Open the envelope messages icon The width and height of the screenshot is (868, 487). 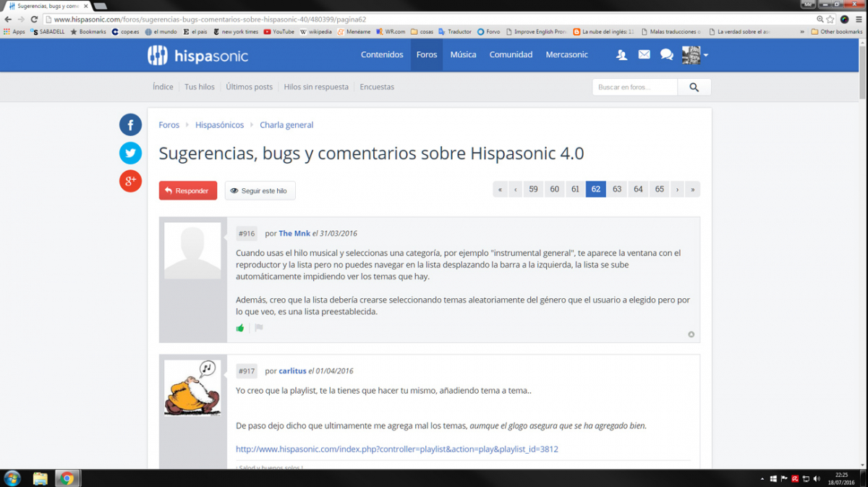[x=644, y=55]
